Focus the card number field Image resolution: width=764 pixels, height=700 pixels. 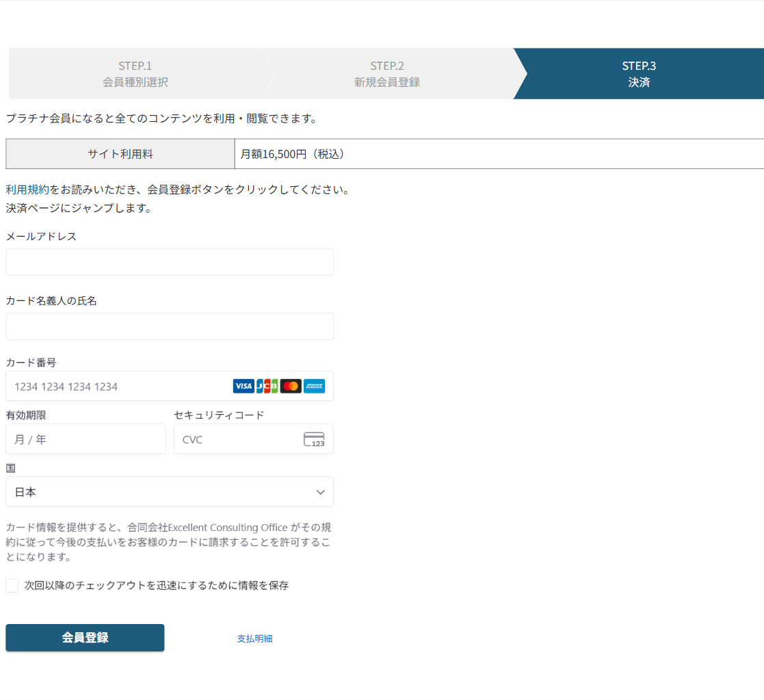coord(170,386)
